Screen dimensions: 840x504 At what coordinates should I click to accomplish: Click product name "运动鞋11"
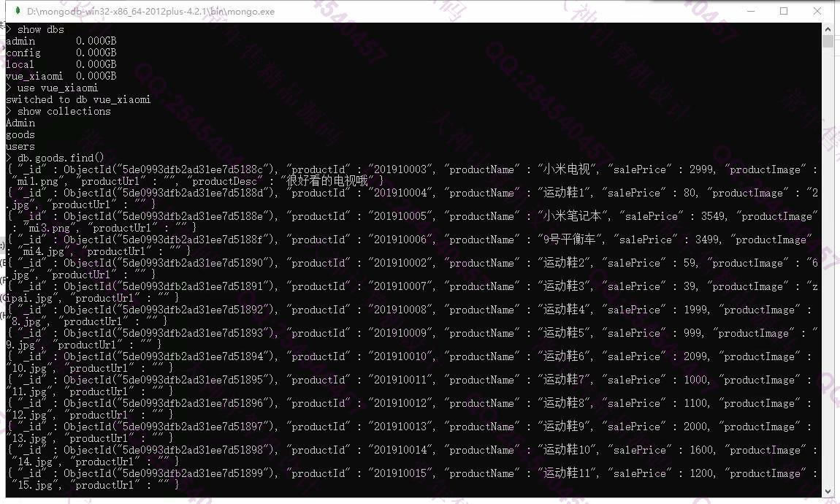[x=568, y=474]
